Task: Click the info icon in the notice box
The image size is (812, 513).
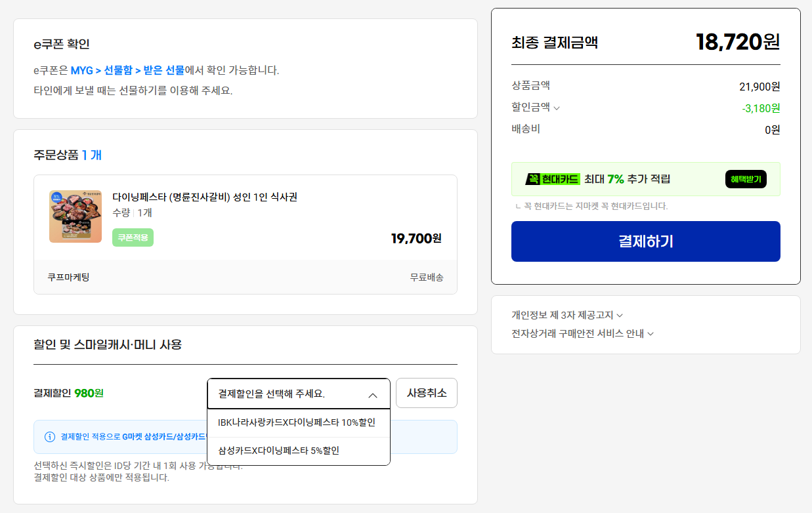Action: click(50, 437)
